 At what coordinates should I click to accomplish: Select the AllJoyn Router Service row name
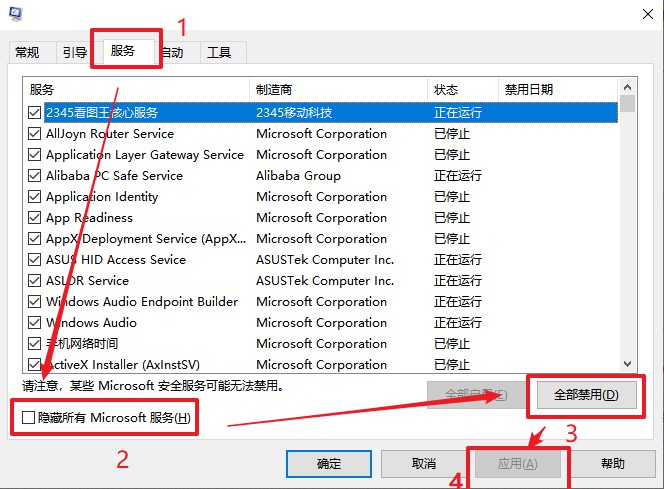click(110, 134)
